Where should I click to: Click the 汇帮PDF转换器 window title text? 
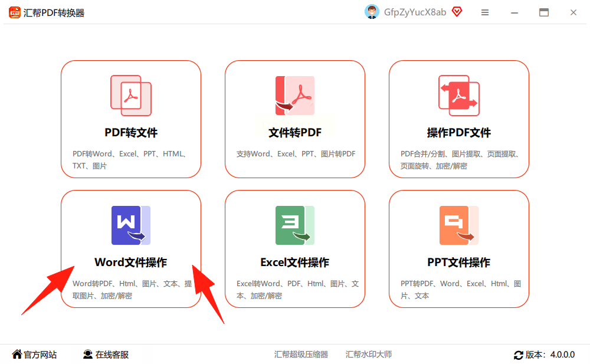(x=54, y=13)
